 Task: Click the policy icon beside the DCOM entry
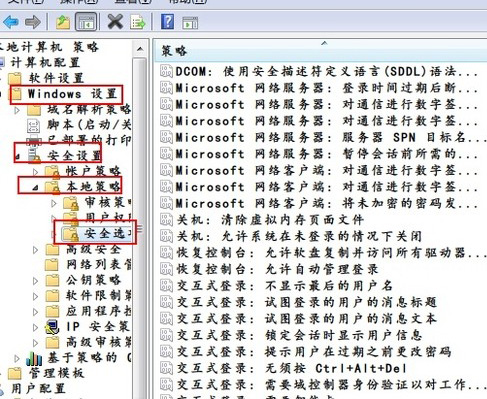pyautogui.click(x=166, y=71)
